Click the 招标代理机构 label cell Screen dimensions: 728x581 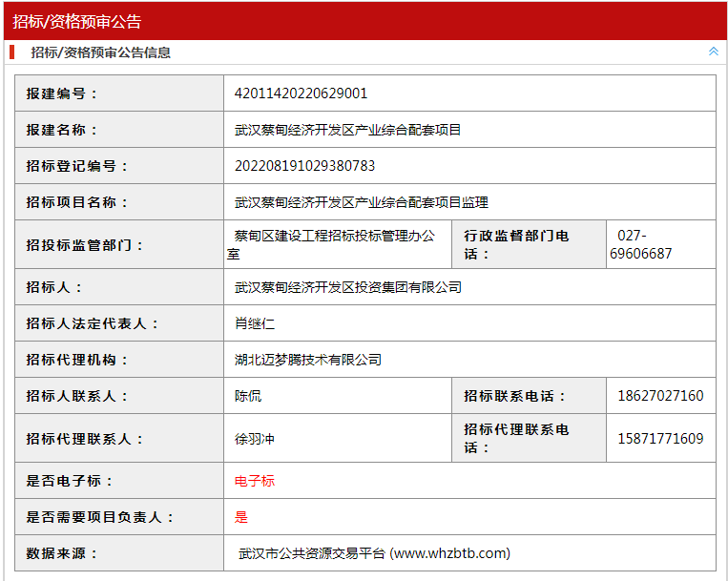119,359
